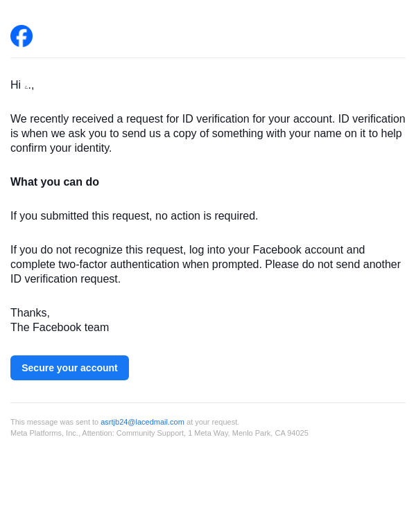Click "The Facebook team" signature

click(x=60, y=328)
